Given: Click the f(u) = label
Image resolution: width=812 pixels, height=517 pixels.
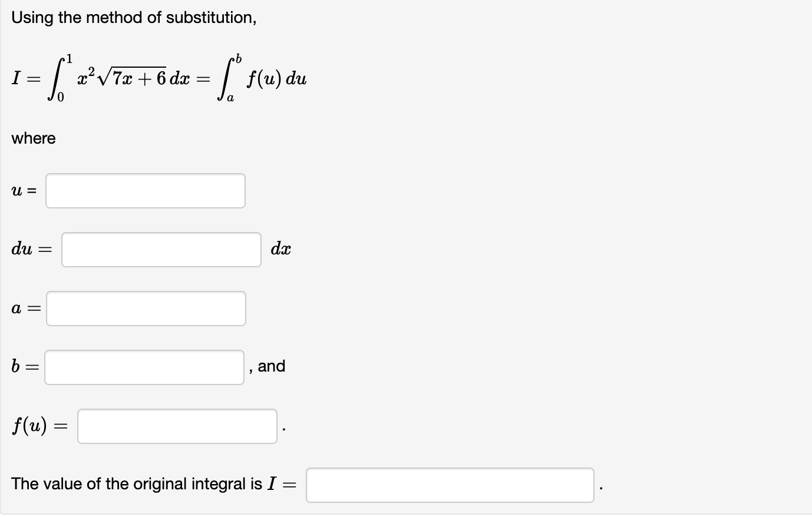Looking at the screenshot, I should point(38,425).
